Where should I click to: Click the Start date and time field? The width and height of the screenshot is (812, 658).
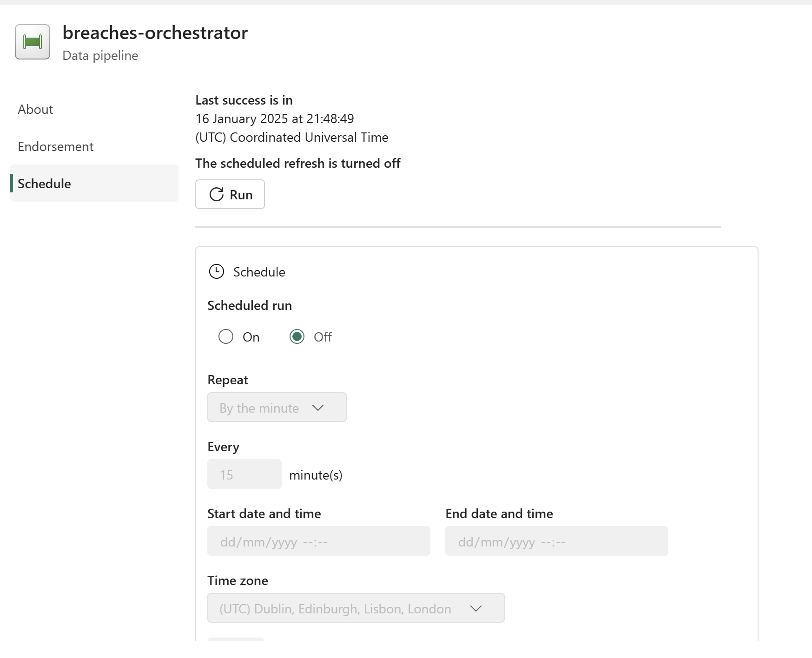tap(318, 541)
